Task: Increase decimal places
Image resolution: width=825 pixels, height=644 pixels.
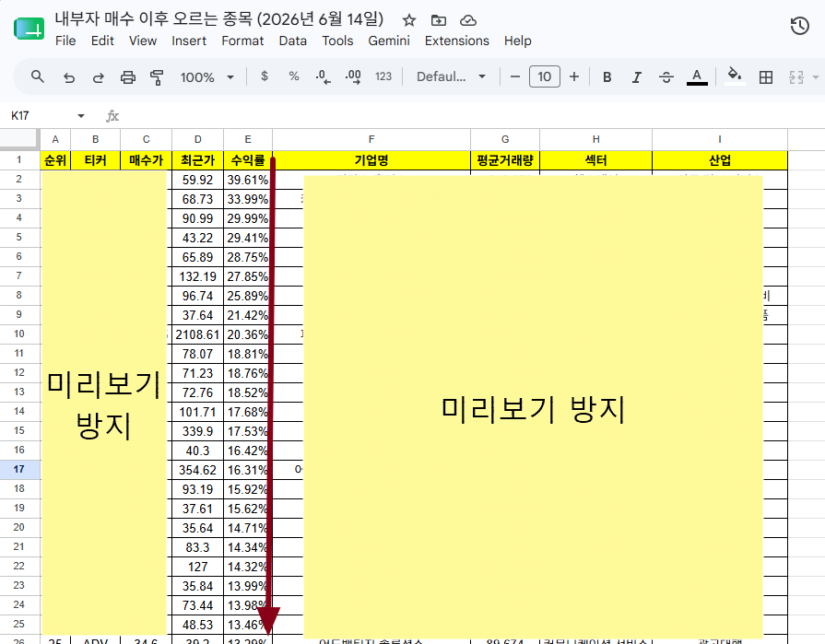Action: point(353,77)
